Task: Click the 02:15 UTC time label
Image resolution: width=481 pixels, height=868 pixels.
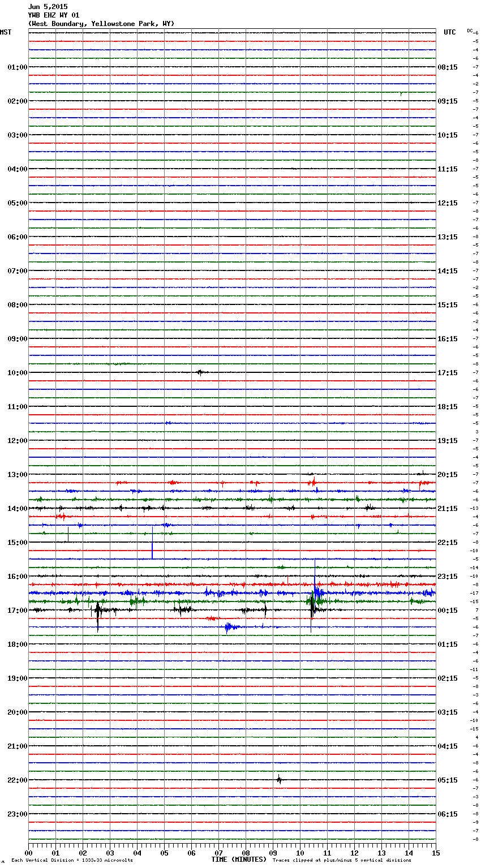Action: (x=448, y=678)
